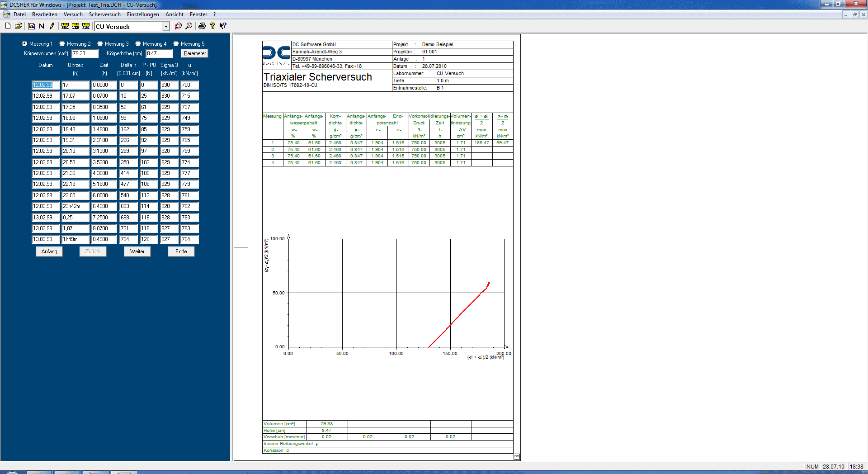Click the 'Demo-Beispiel' project name text
The height and width of the screenshot is (474, 868).
pyautogui.click(x=438, y=44)
